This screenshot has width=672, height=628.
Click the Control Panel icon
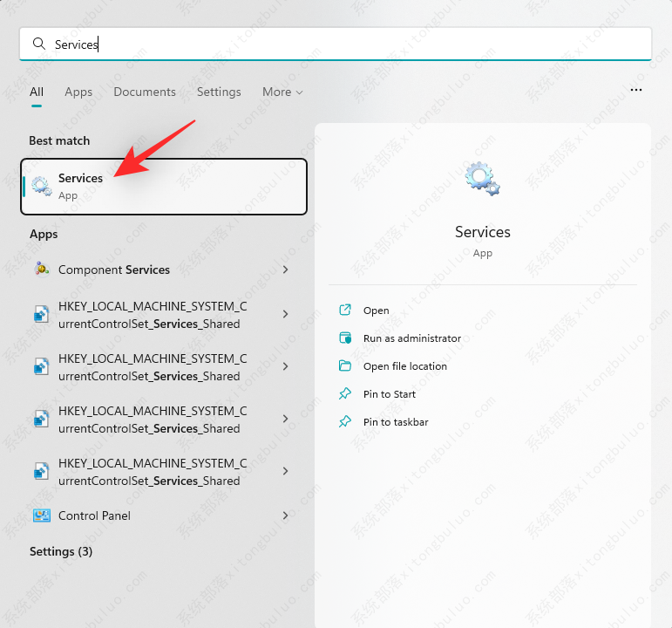[41, 515]
